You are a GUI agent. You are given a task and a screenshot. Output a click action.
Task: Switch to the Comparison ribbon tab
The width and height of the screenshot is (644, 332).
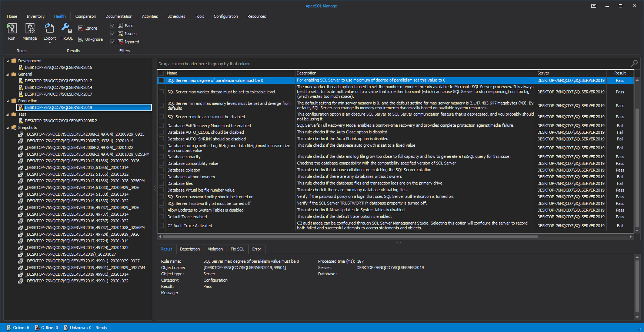[x=86, y=16]
